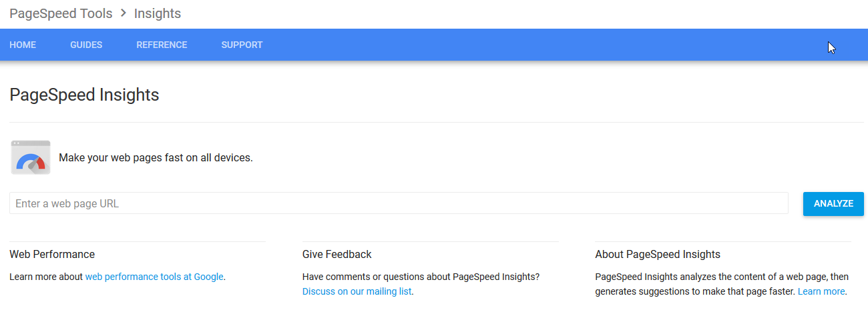Click the About PageSpeed Insights section heading
Screen dimensions: 868x310
click(x=658, y=254)
